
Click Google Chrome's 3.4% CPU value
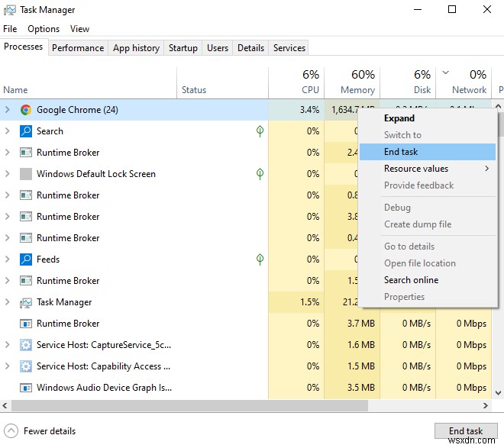coord(309,110)
